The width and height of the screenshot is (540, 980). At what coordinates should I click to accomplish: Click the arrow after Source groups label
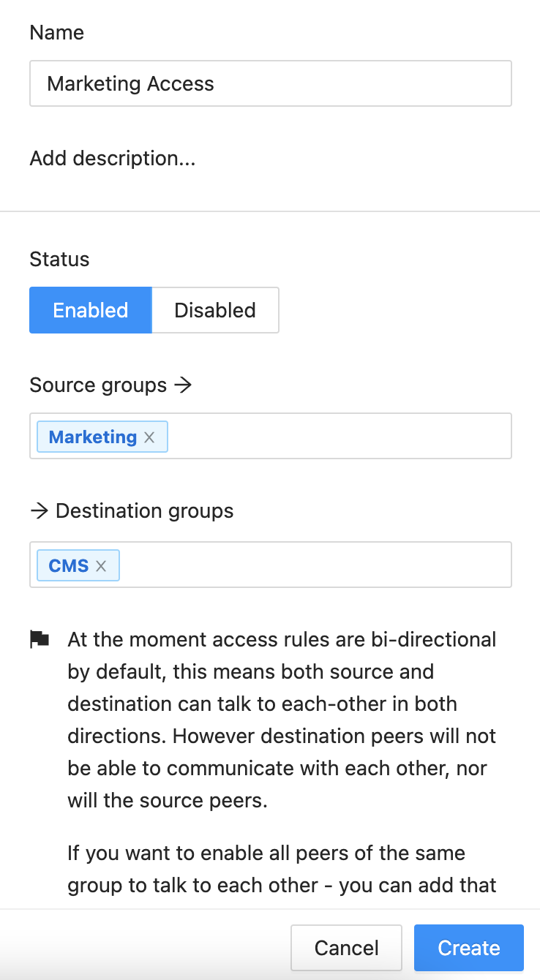[x=183, y=385]
